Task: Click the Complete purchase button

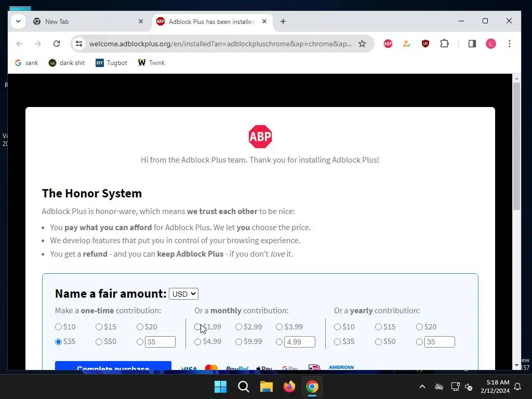Action: pos(113,366)
